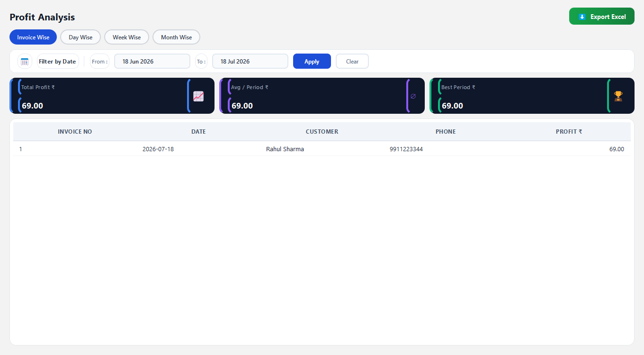Click the average symbol icon on Avg / Period card

tap(413, 96)
